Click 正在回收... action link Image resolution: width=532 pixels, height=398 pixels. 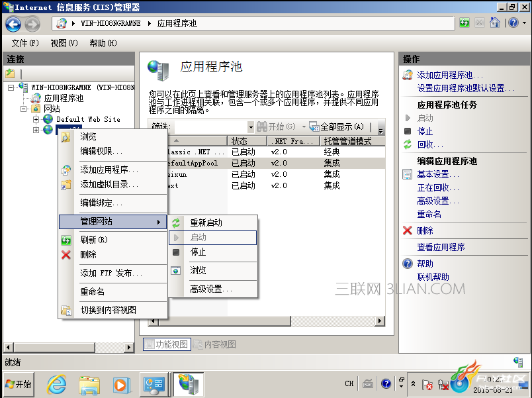(437, 188)
